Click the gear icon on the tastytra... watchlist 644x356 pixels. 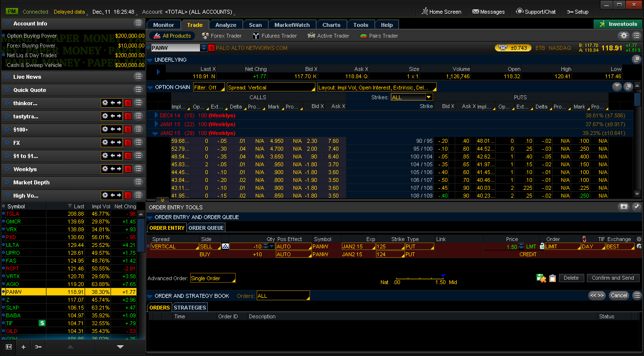(x=105, y=116)
